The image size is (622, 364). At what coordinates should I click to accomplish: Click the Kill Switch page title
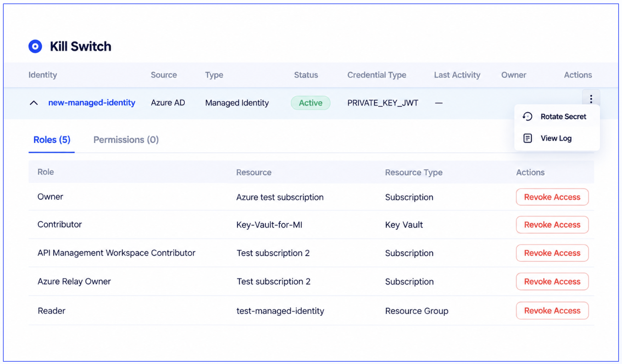coord(80,46)
